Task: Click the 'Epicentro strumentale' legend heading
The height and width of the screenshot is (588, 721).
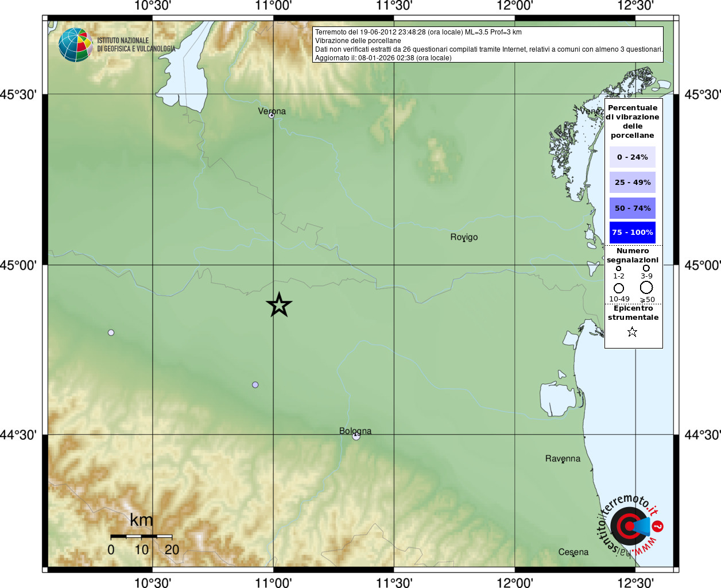Action: click(633, 312)
